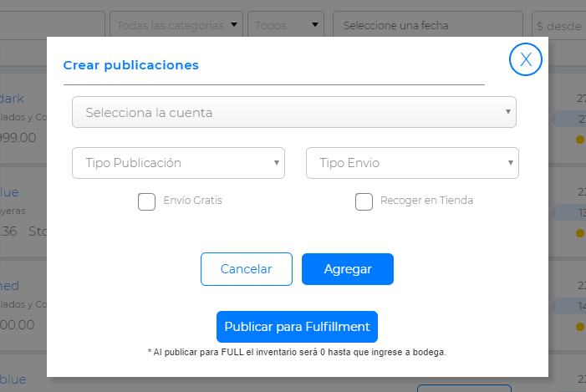The width and height of the screenshot is (586, 392).
Task: Open the Tipo Envio dropdown
Action: point(412,163)
